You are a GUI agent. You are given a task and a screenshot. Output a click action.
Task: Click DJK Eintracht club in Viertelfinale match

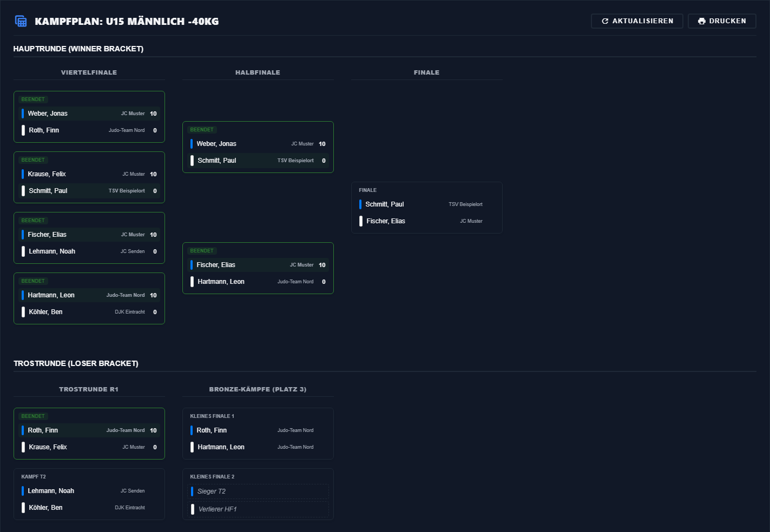coord(130,312)
